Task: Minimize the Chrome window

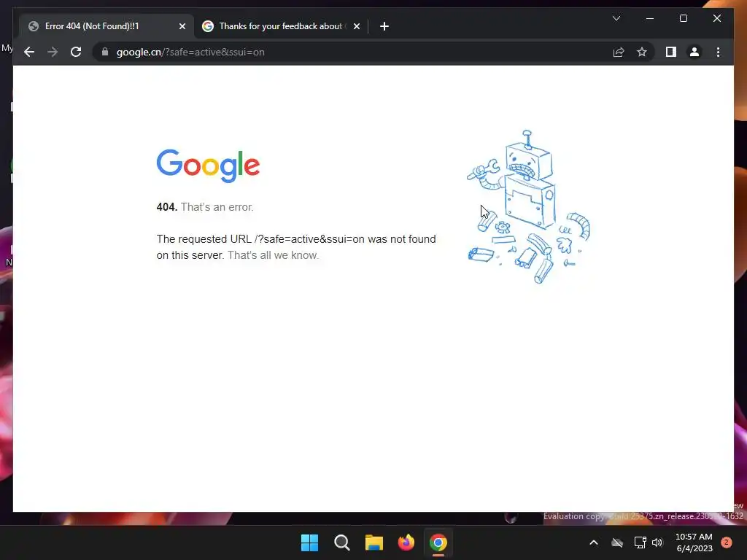Action: coord(650,18)
